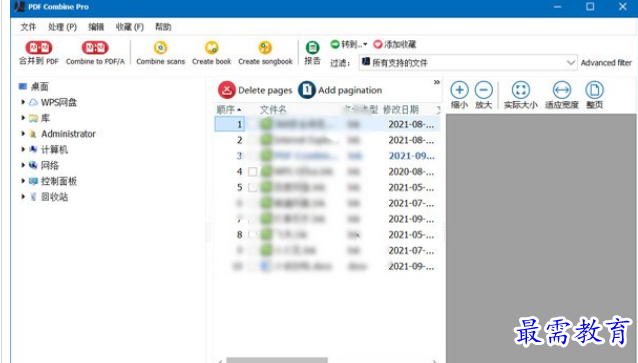Image resolution: width=638 pixels, height=363 pixels.
Task: Click the plus magnifier preview icon
Action: [459, 90]
